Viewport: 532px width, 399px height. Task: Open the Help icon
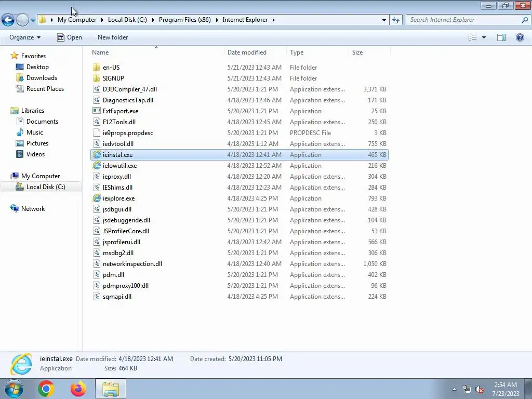[520, 37]
